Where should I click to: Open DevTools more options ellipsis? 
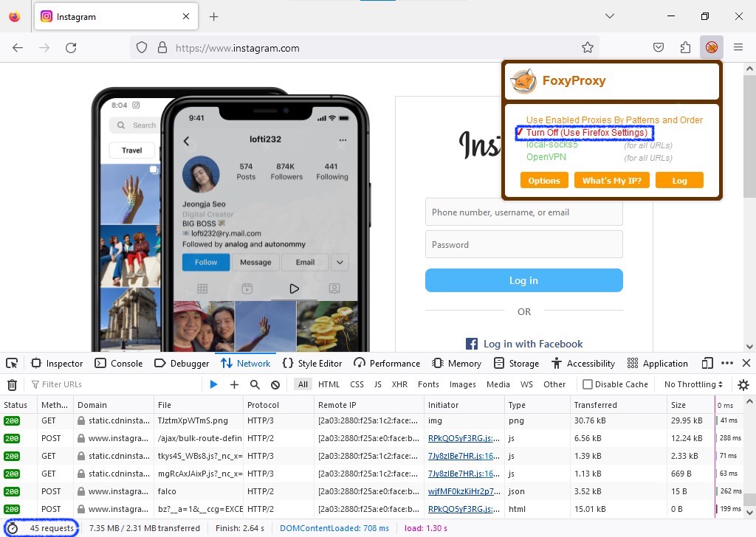point(727,363)
